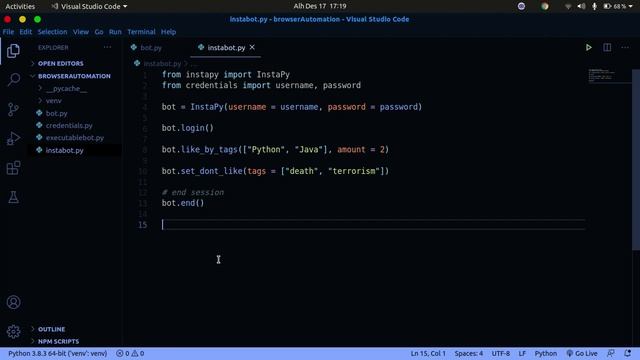Screen dimensions: 640x360
Task: Open the Testing flask icon
Action: [13, 197]
